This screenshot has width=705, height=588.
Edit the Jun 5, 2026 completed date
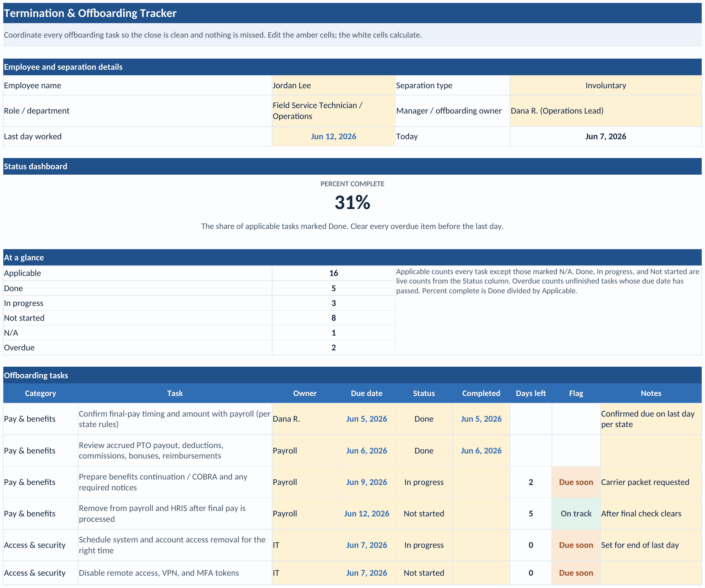[481, 419]
